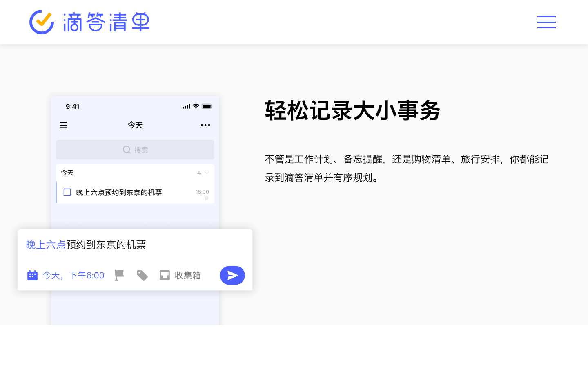
Task: Click the Wi-Fi icon in phone status bar
Action: point(196,106)
